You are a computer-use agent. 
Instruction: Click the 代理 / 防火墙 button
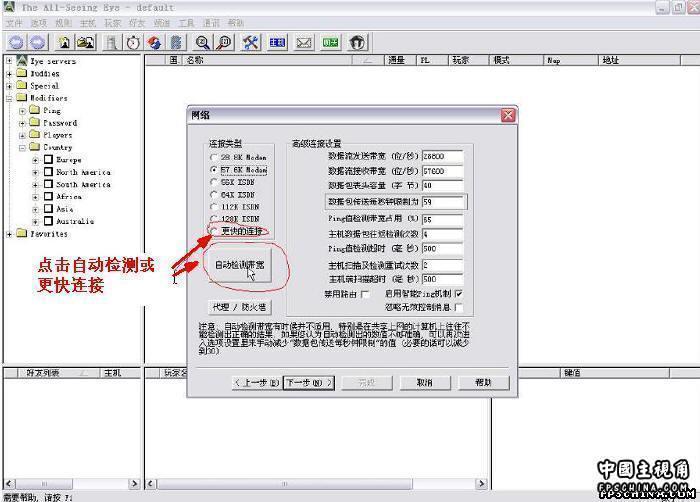click(240, 307)
